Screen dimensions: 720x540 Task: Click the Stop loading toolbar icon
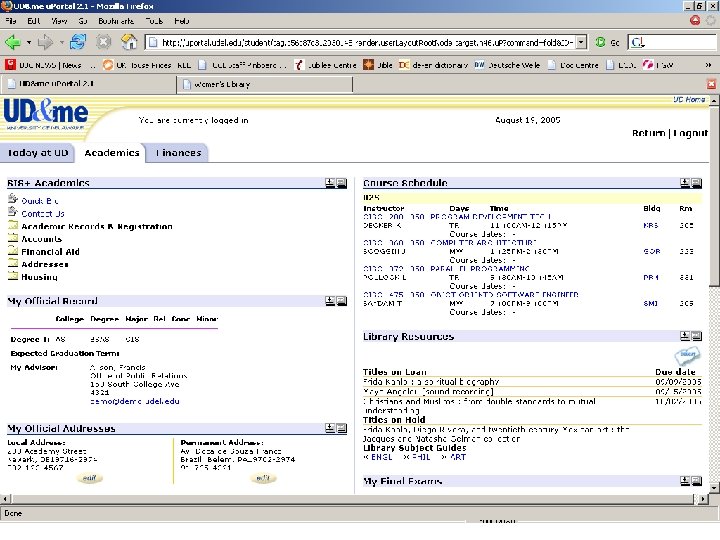103,42
